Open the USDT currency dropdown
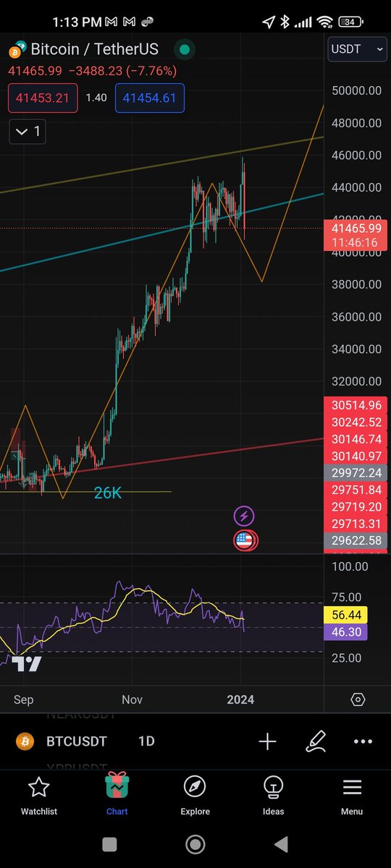 click(x=358, y=49)
